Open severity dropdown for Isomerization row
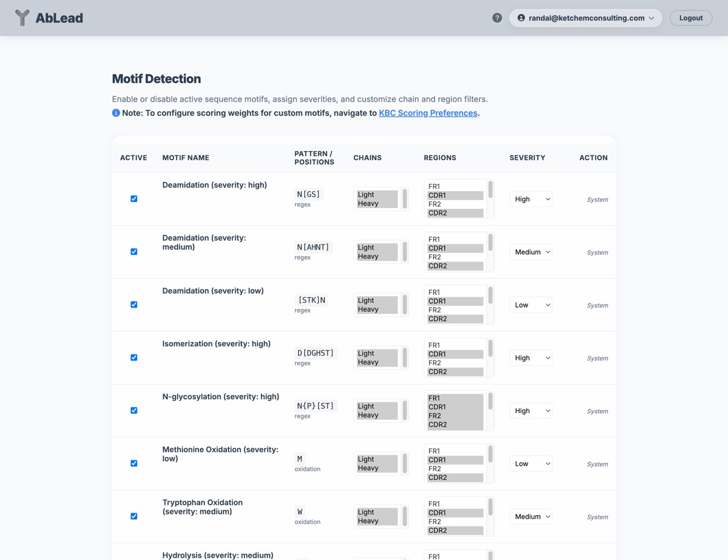The image size is (728, 560). pyautogui.click(x=531, y=358)
